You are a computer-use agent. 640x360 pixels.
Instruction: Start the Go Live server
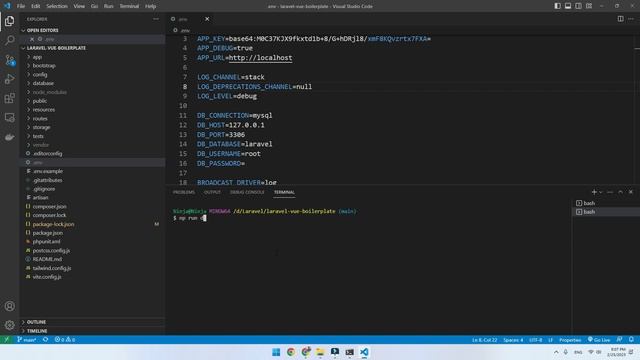599,340
